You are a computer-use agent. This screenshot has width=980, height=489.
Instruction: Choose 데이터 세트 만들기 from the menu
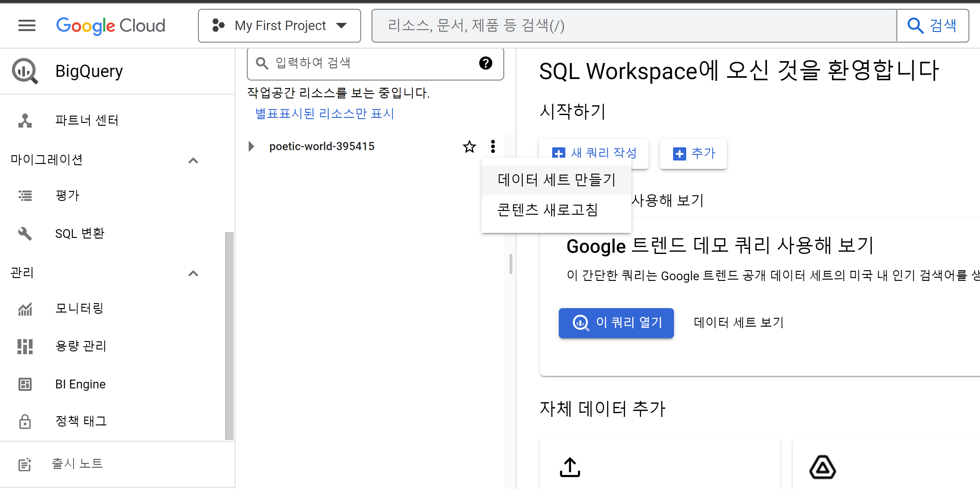pos(557,180)
